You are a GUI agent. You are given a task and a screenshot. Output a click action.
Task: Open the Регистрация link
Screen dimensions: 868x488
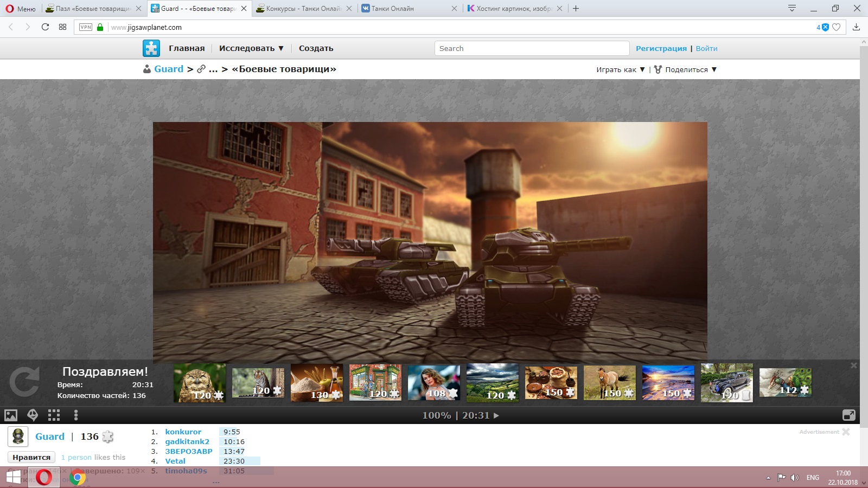[661, 48]
